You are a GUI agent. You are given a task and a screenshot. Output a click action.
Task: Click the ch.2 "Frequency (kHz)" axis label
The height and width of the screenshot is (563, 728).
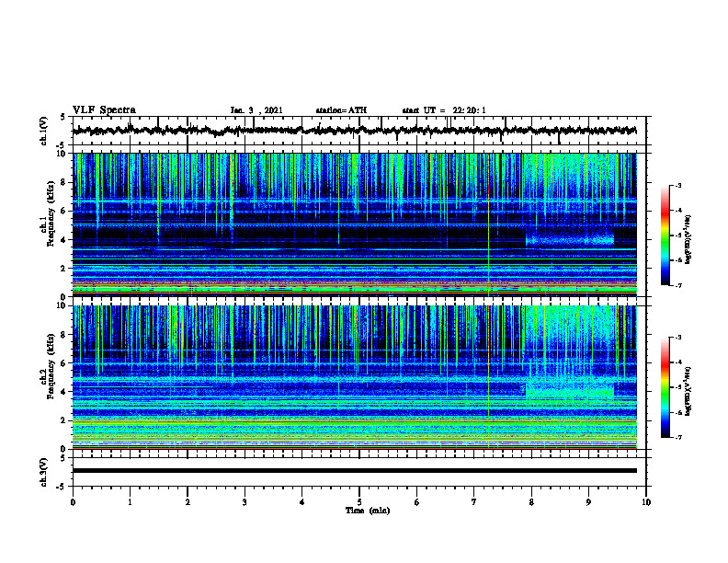coord(51,366)
